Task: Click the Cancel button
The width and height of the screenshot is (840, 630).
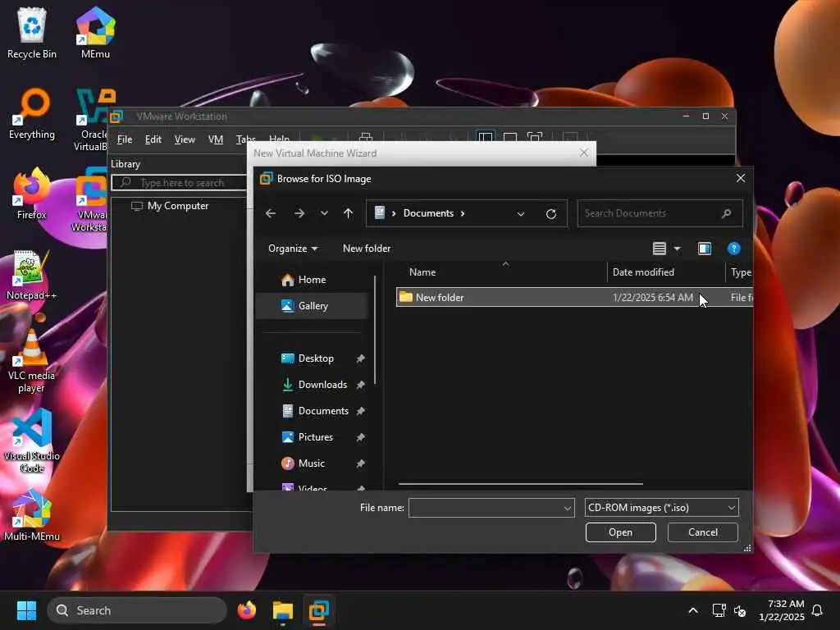Action: (x=702, y=532)
